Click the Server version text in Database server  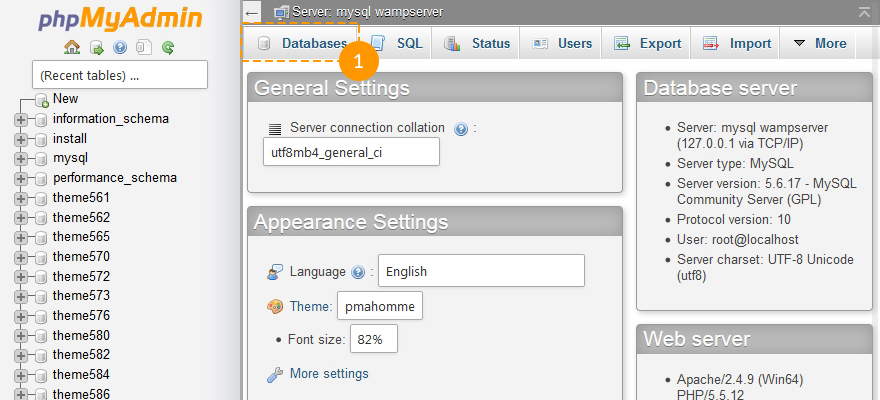click(767, 191)
